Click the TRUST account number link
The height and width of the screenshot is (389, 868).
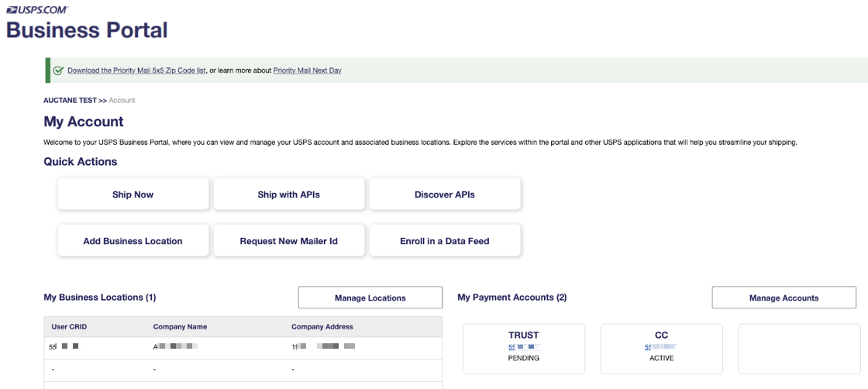524,347
